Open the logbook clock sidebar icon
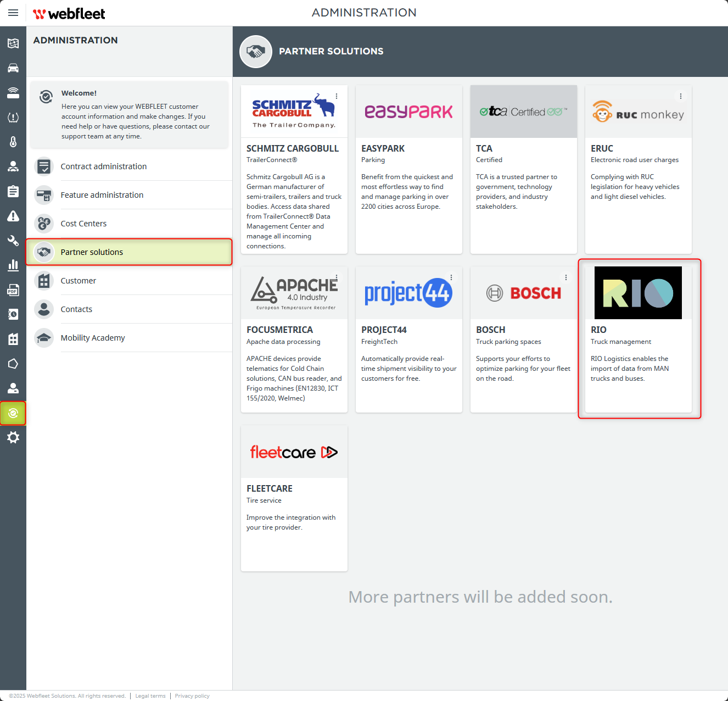Screen dimensions: 728x701 click(13, 314)
